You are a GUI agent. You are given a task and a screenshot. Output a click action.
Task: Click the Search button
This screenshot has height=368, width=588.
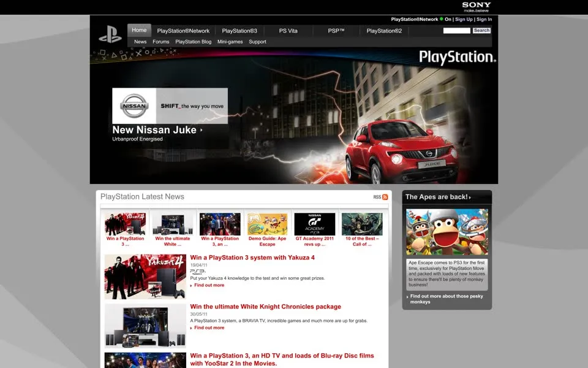481,31
